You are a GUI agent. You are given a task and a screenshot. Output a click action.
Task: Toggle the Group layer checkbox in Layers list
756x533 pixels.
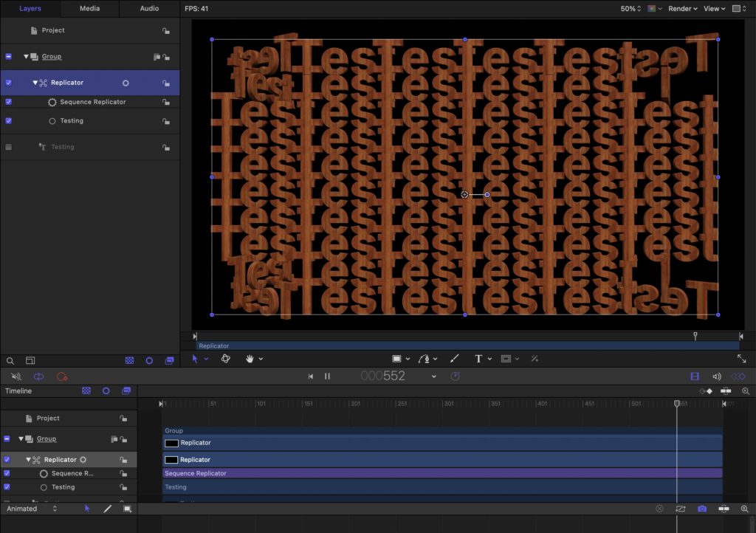pyautogui.click(x=9, y=56)
